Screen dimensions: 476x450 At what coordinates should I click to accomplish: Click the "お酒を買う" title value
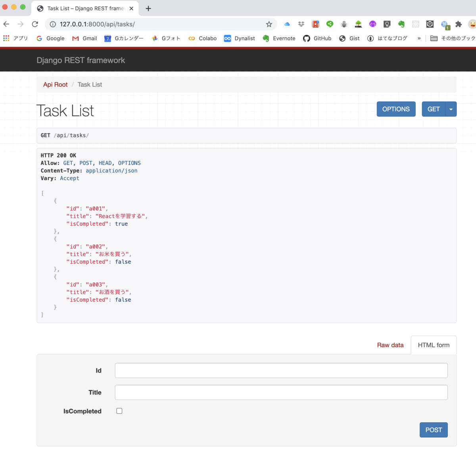112,292
